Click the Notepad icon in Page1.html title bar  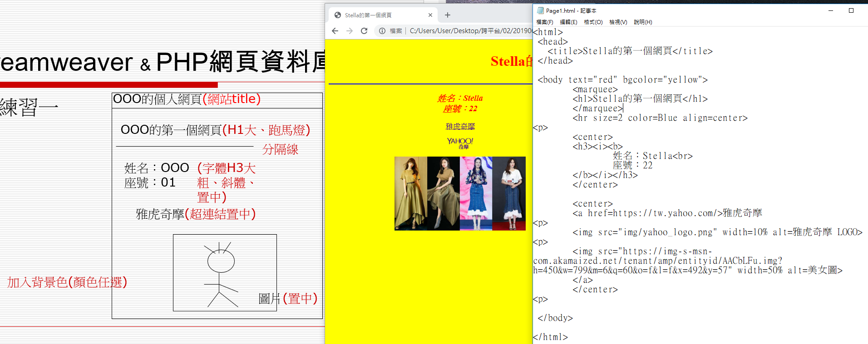(x=540, y=10)
